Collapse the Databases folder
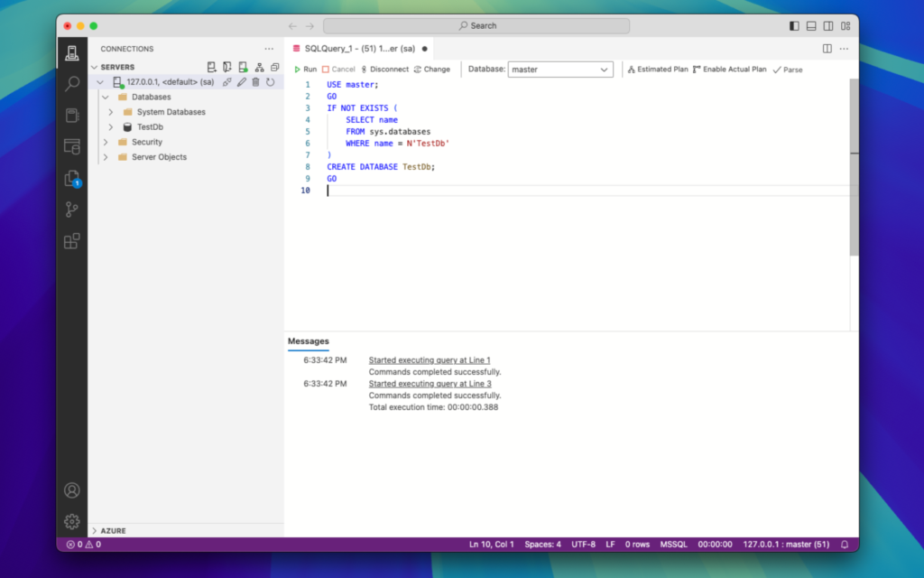Image resolution: width=924 pixels, height=578 pixels. pyautogui.click(x=106, y=98)
